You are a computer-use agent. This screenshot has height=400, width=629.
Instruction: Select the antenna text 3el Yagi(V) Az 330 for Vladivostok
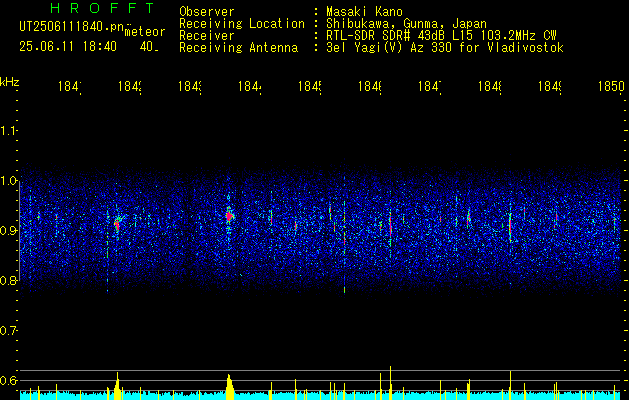[445, 48]
